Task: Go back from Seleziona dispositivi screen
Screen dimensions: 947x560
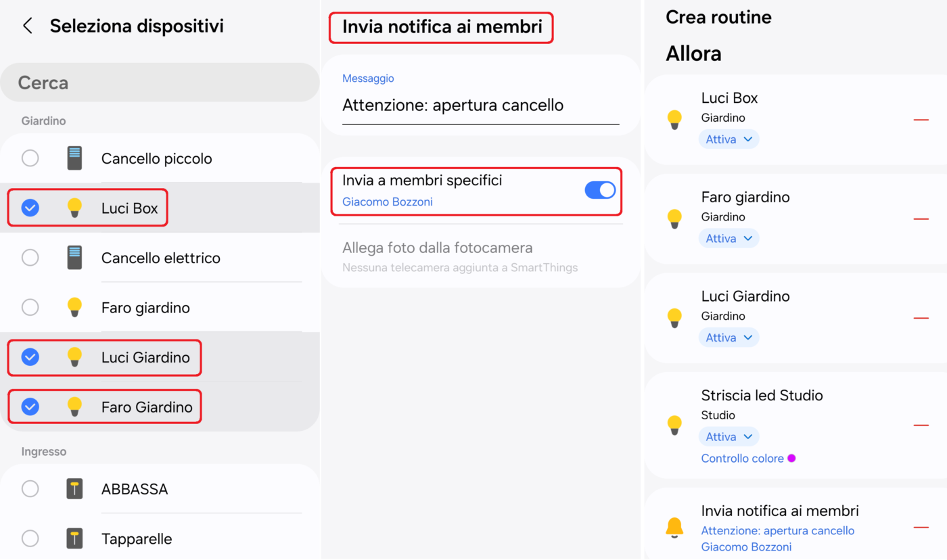Action: pos(28,26)
